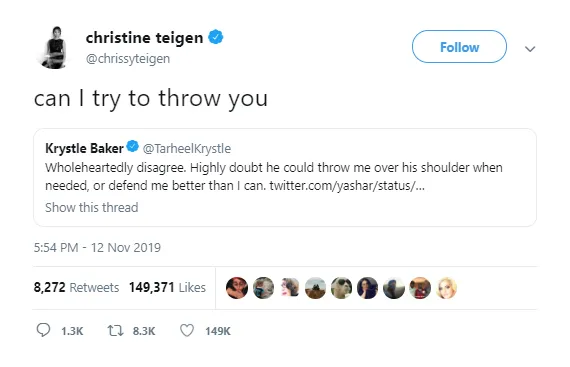Click the 5:54 PM 12 Nov 2019 timestamp

[x=97, y=248]
